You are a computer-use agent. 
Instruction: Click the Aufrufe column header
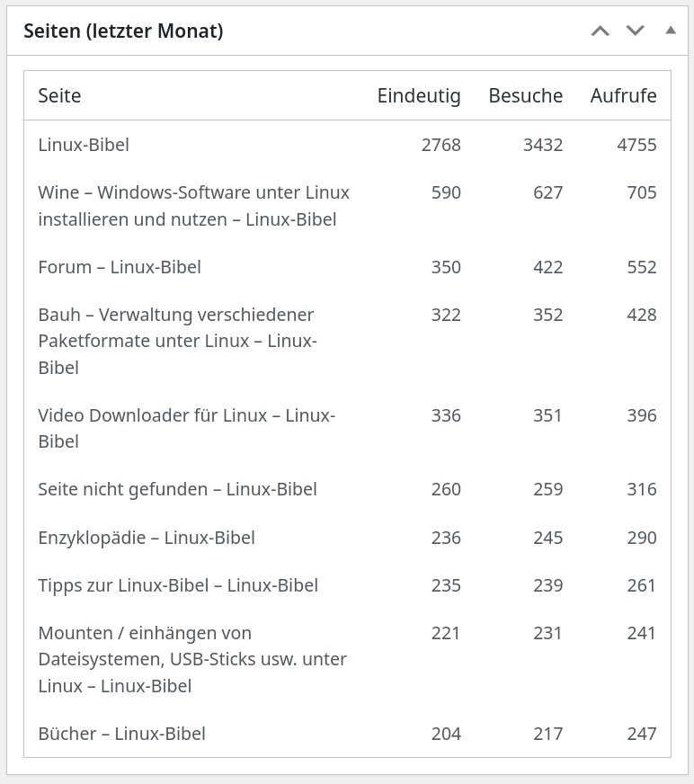(623, 95)
